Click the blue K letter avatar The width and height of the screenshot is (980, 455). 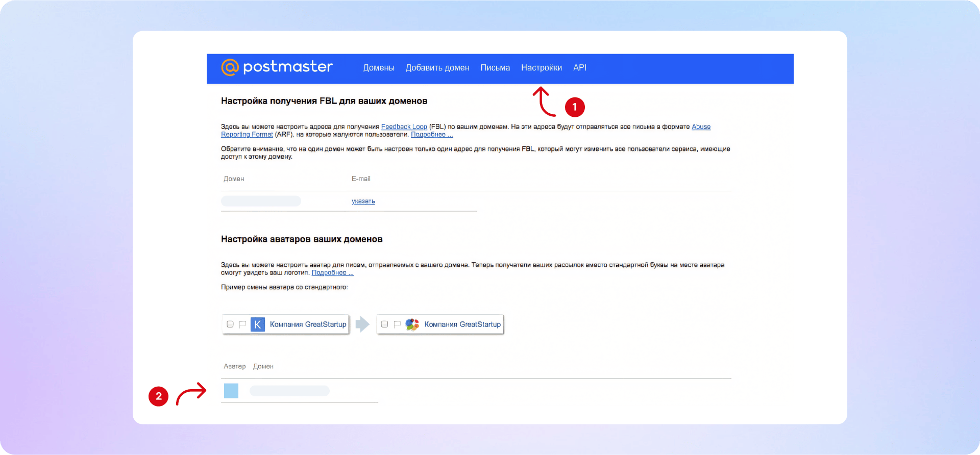[258, 324]
